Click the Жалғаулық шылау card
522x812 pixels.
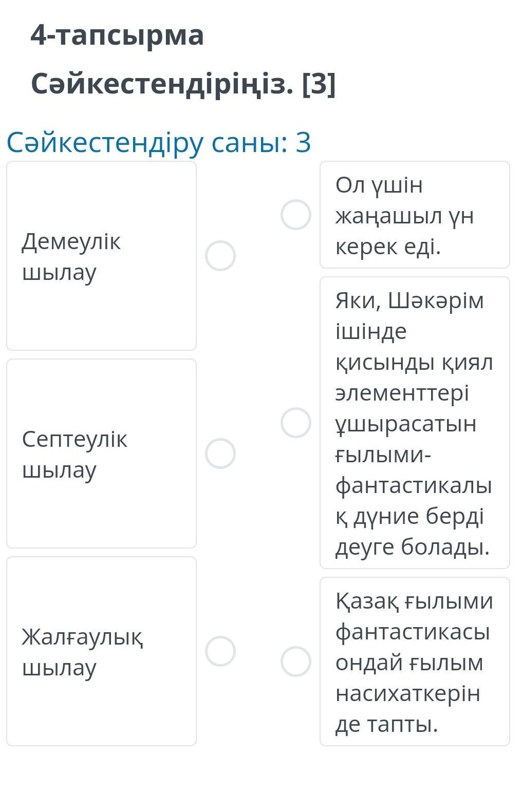tap(101, 651)
